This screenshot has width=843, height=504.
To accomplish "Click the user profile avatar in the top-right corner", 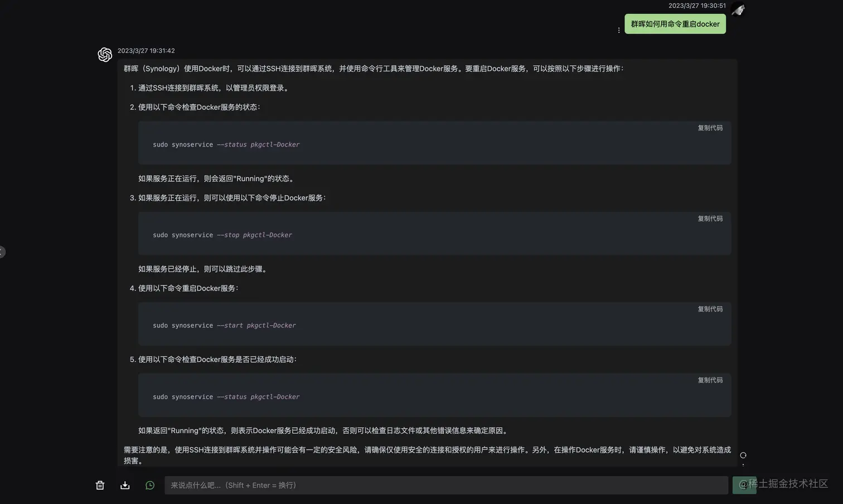I will [x=738, y=9].
